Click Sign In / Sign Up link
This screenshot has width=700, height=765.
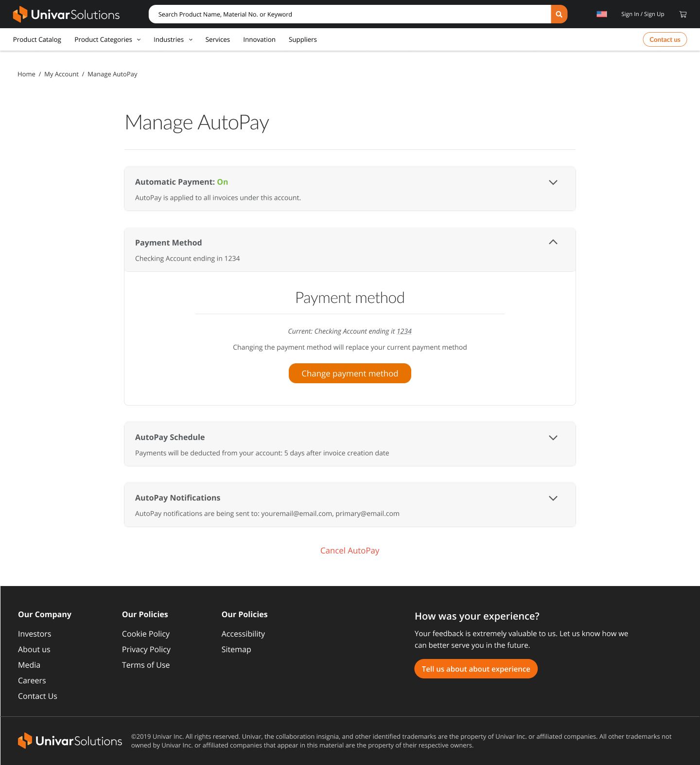tap(643, 14)
